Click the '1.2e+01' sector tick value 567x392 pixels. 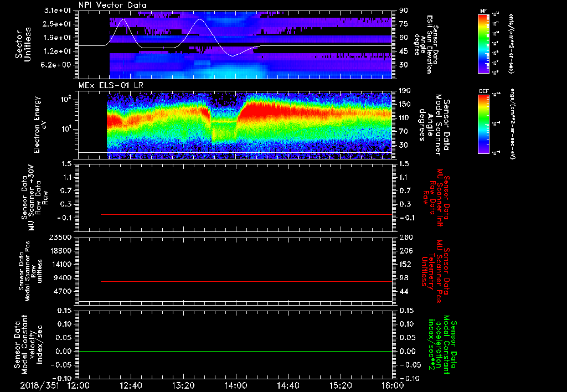coord(58,51)
